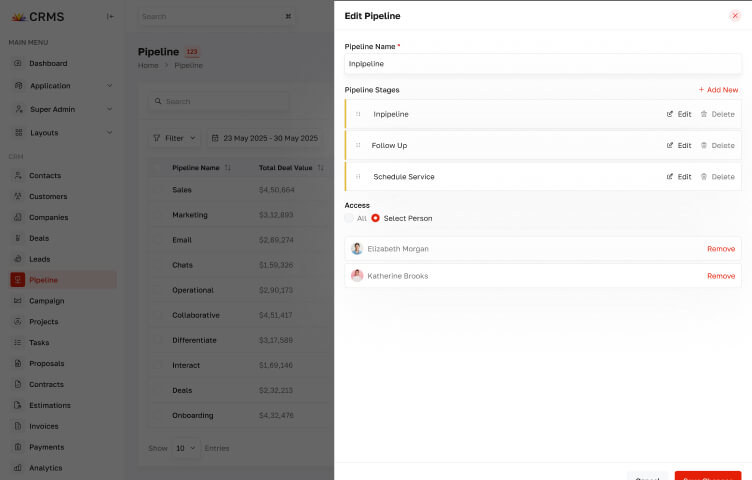Open Campaign in the sidebar
This screenshot has height=480, width=752.
point(47,301)
